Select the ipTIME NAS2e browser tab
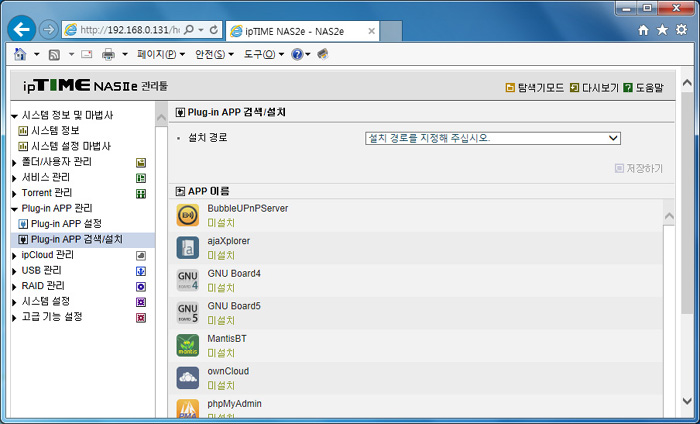Screen dimensions: 700x424 coord(303,31)
